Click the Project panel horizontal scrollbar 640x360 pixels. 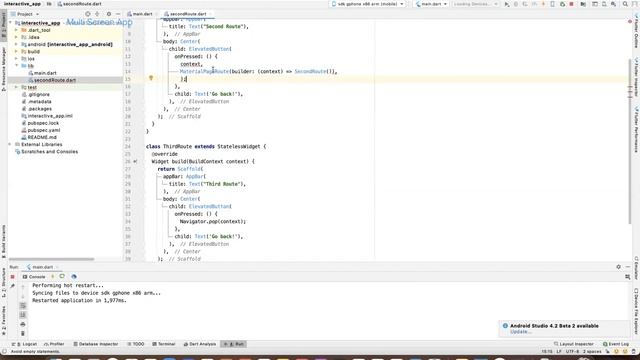pyautogui.click(x=51, y=259)
